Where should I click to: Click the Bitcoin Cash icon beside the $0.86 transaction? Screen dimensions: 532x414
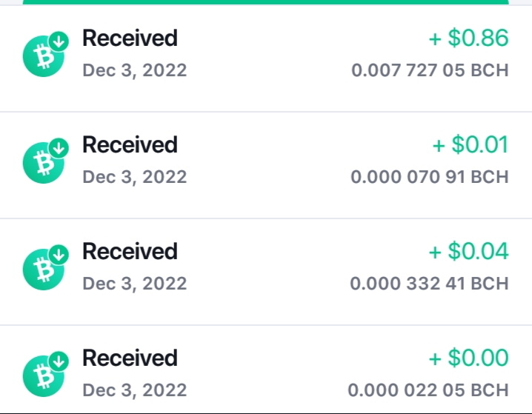pos(44,56)
